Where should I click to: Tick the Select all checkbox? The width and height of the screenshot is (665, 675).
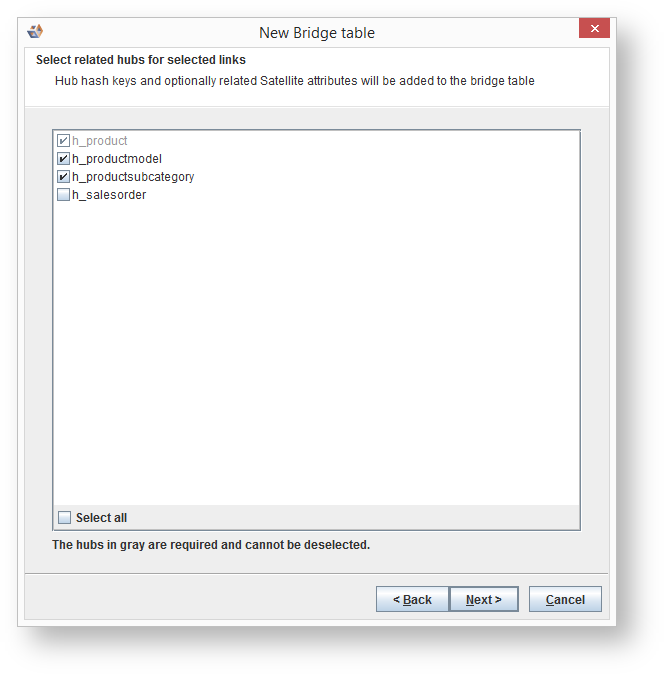pos(65,518)
